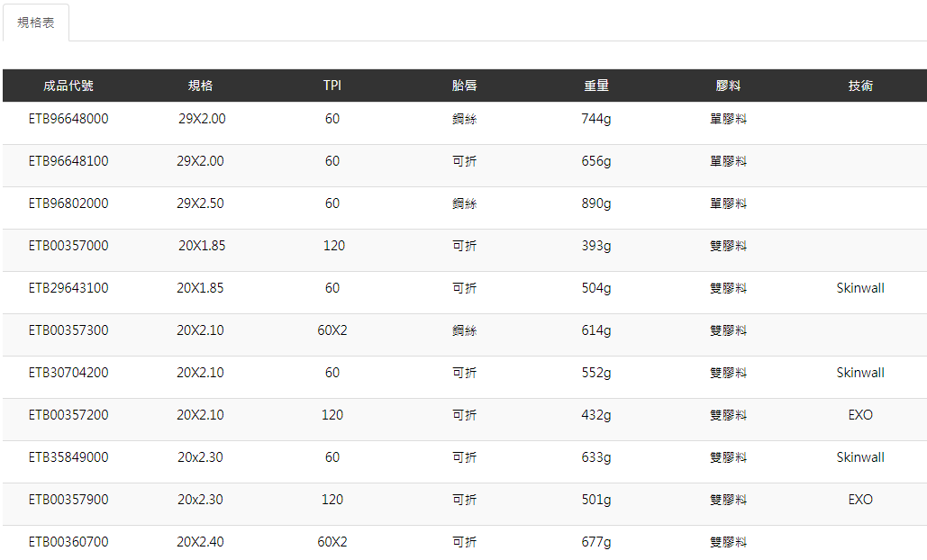Click the 614g weight cell
The height and width of the screenshot is (560, 927).
596,330
